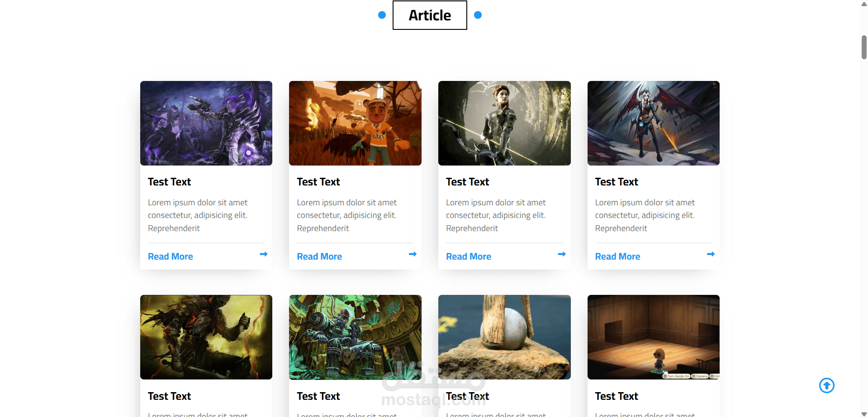Click Test Text title under green robot image
868x417 pixels.
pos(318,396)
